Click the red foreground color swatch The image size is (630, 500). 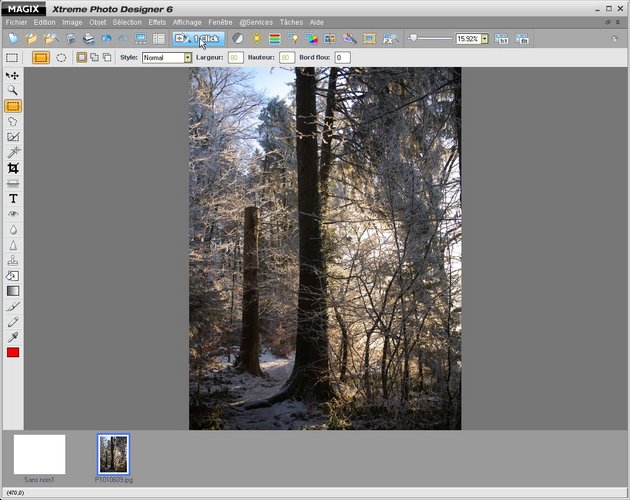pos(13,353)
